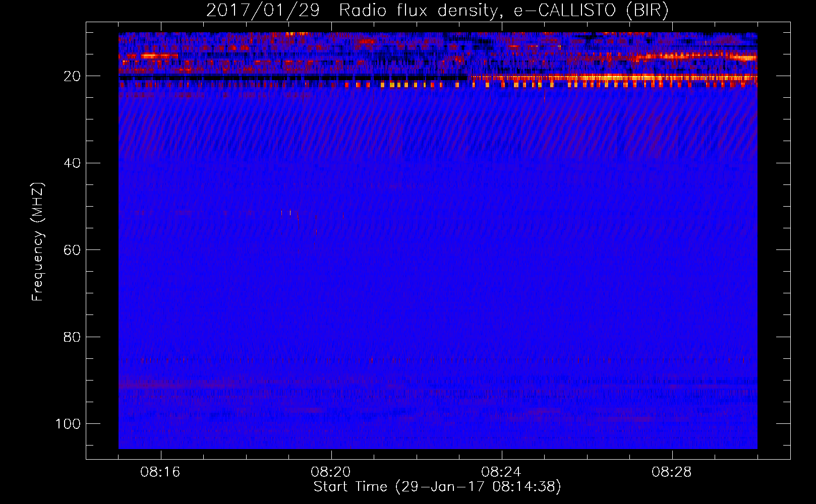816x504 pixels.
Task: Click the 'Frequency (MHZ)' axis label
Action: [x=38, y=241]
